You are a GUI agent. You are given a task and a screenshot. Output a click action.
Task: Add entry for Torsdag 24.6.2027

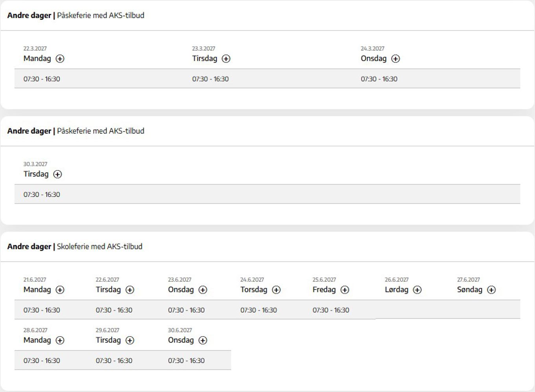coord(276,290)
